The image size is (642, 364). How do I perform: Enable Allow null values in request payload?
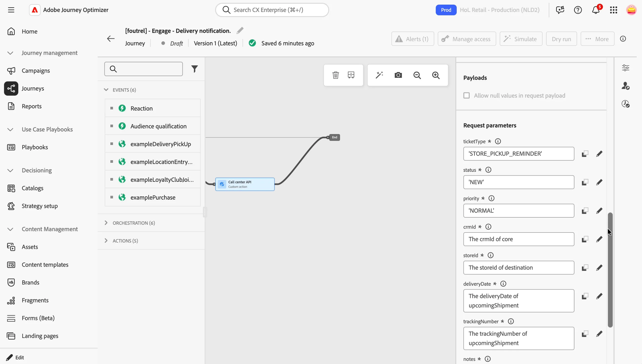click(466, 95)
